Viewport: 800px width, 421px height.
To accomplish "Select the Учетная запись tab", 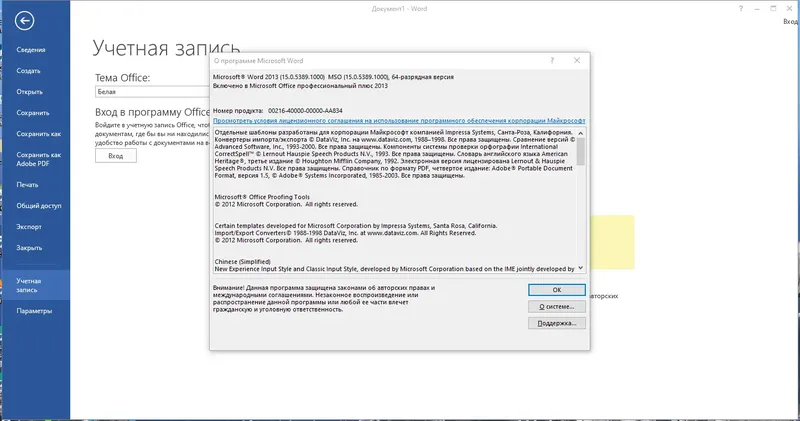I will [x=35, y=285].
